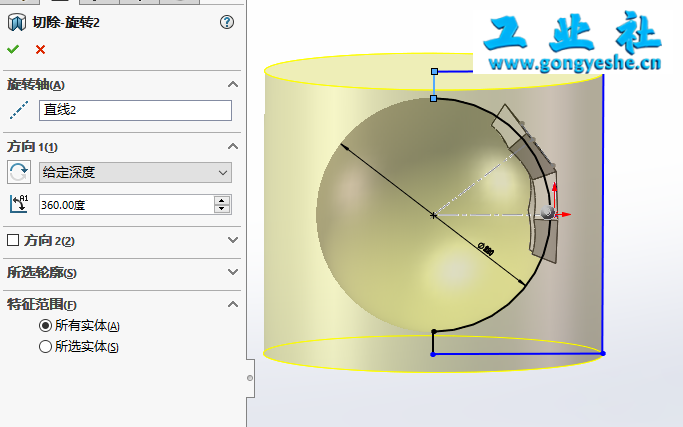Select 所有实体(A) radio button

(x=45, y=325)
